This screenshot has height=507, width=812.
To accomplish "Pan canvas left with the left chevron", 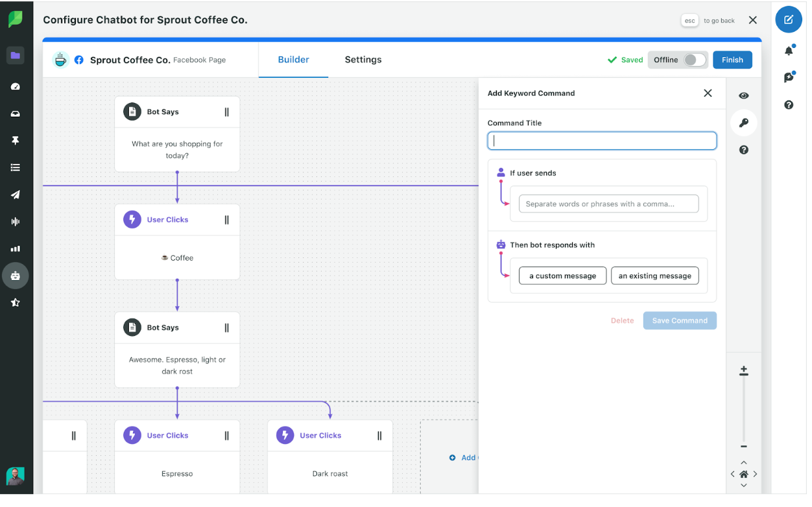I will point(733,474).
